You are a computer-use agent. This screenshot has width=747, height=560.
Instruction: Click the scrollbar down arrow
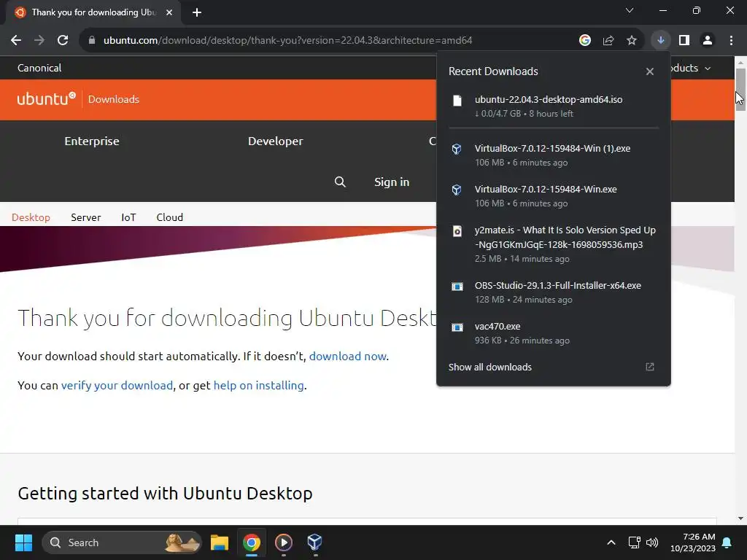740,518
